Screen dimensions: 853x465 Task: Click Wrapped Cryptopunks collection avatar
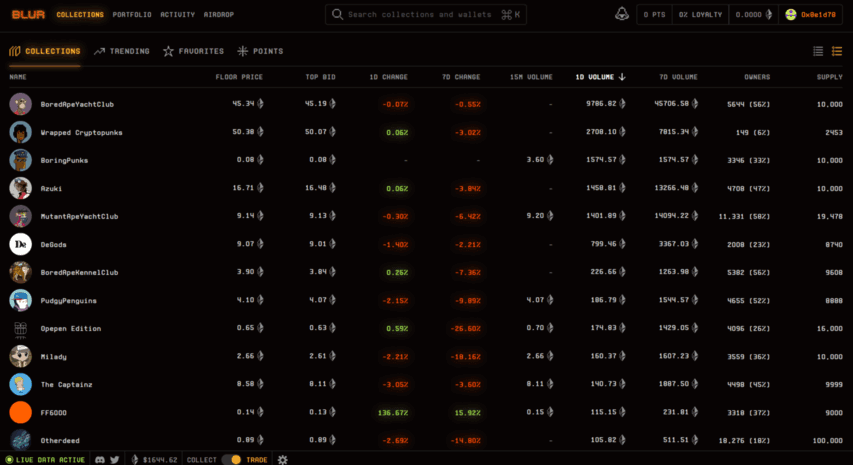click(x=21, y=132)
